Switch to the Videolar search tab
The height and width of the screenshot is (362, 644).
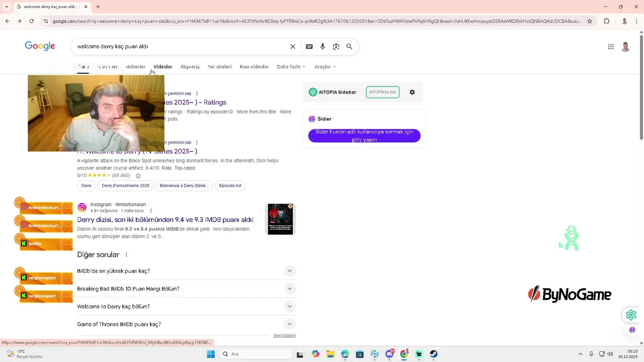[x=163, y=66]
